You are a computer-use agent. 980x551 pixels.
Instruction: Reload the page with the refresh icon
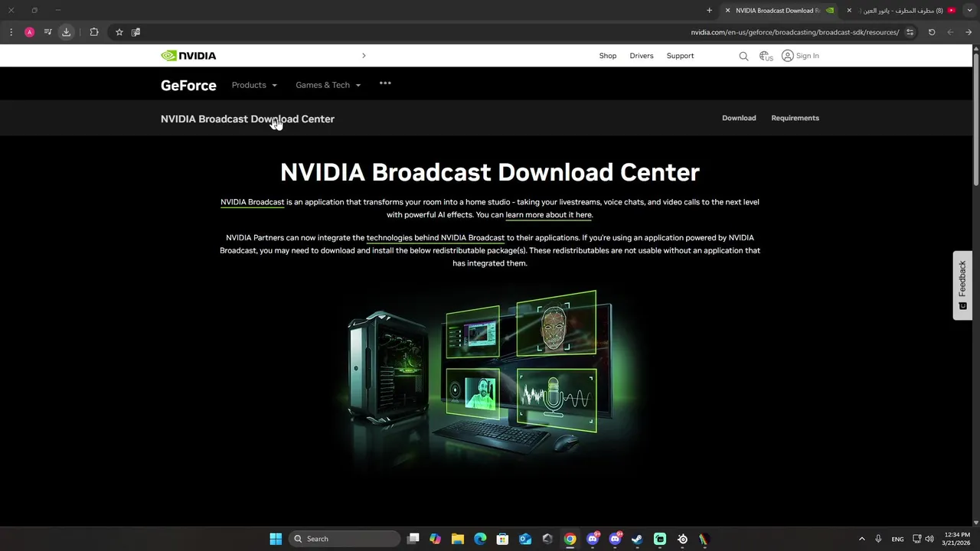[932, 32]
